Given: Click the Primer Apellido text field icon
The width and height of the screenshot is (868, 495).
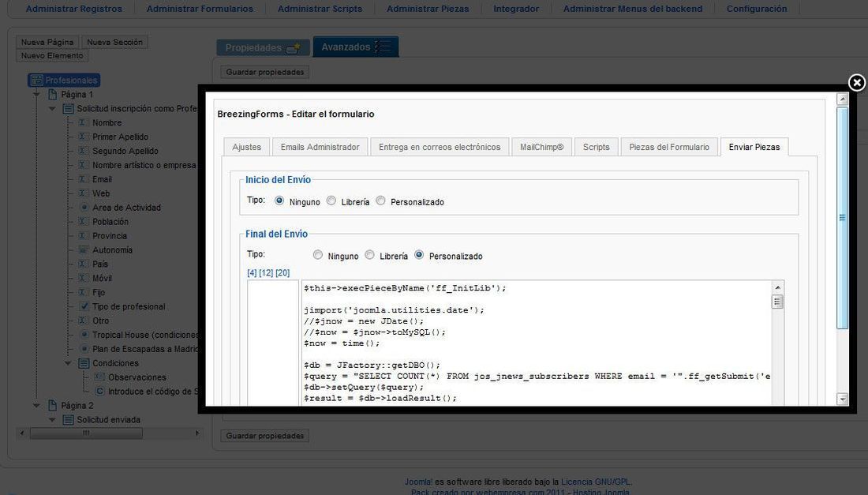Looking at the screenshot, I should coord(83,137).
